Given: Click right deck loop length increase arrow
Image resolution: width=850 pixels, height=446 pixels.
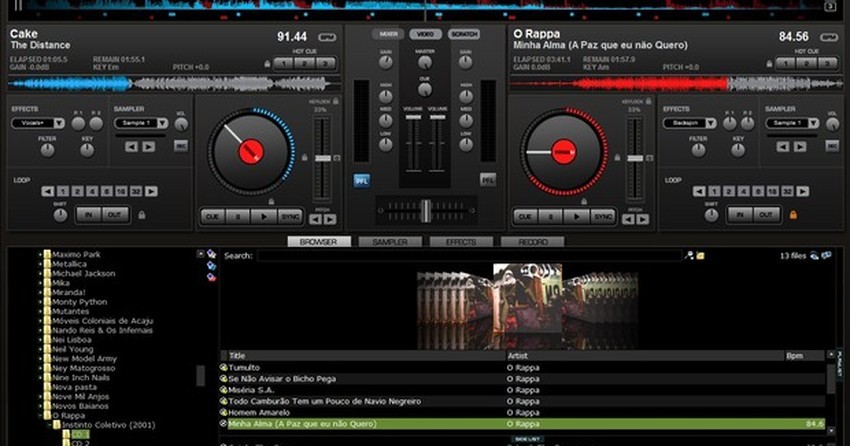Looking at the screenshot, I should point(803,191).
